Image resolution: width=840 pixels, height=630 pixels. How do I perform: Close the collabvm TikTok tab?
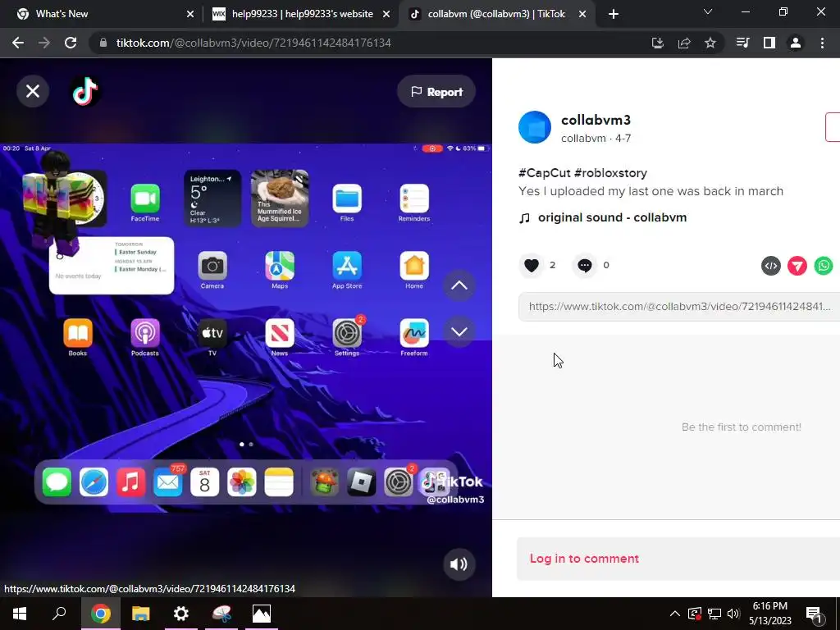[582, 15]
